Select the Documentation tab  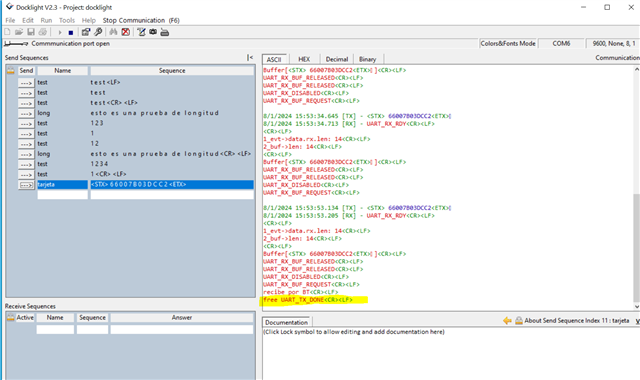click(287, 322)
